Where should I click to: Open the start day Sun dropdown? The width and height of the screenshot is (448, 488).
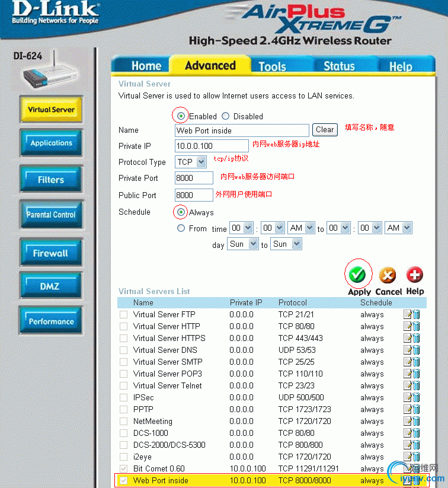(243, 244)
